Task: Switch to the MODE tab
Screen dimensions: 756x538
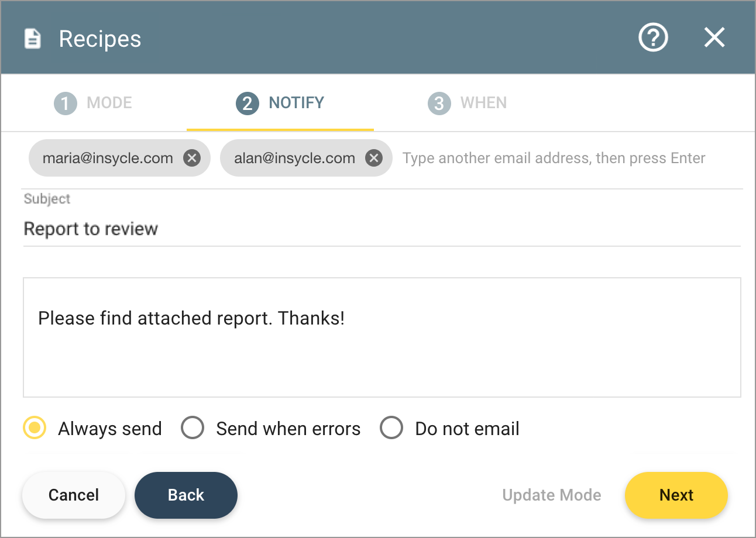Action: pyautogui.click(x=109, y=103)
